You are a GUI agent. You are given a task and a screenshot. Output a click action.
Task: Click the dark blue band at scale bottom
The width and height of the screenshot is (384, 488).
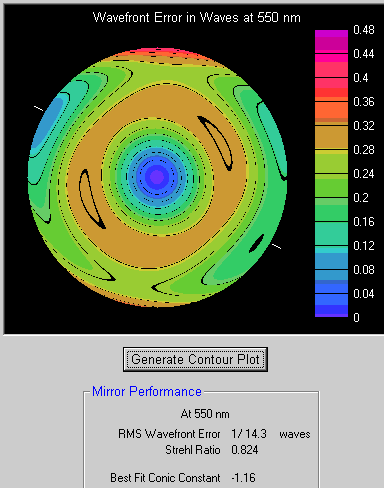331,310
